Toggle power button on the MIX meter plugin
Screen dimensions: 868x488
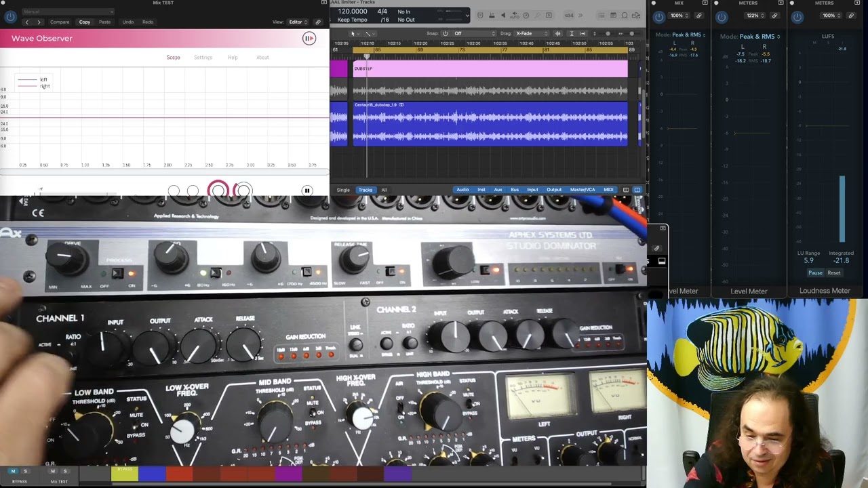[x=658, y=16]
